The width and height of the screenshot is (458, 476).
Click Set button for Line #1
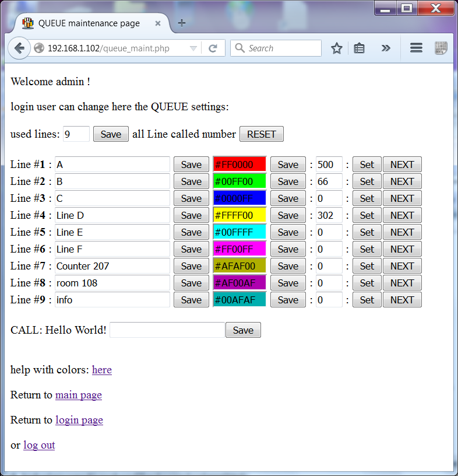(367, 164)
